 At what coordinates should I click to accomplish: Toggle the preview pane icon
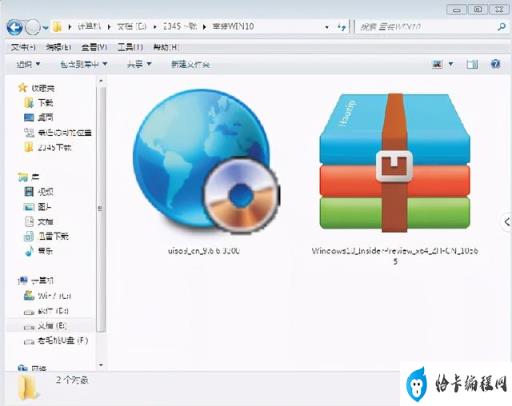(x=472, y=64)
